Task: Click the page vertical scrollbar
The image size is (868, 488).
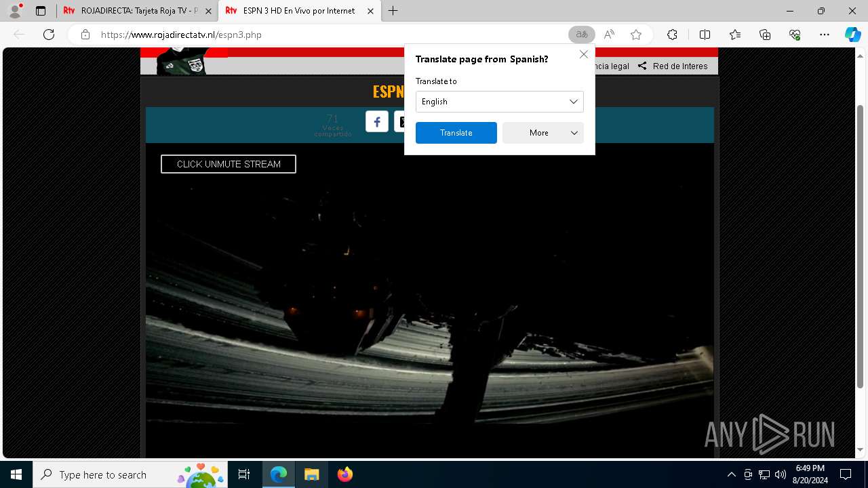Action: 860,247
